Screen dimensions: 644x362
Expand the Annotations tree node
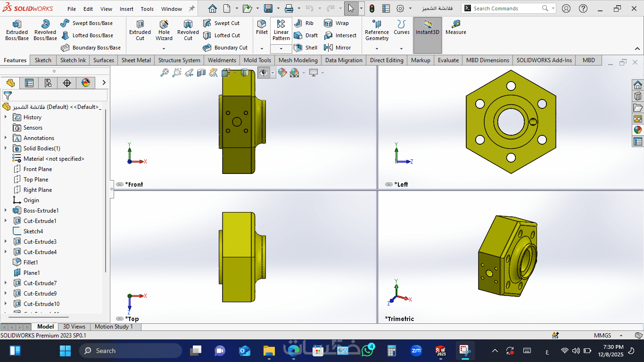click(x=6, y=138)
